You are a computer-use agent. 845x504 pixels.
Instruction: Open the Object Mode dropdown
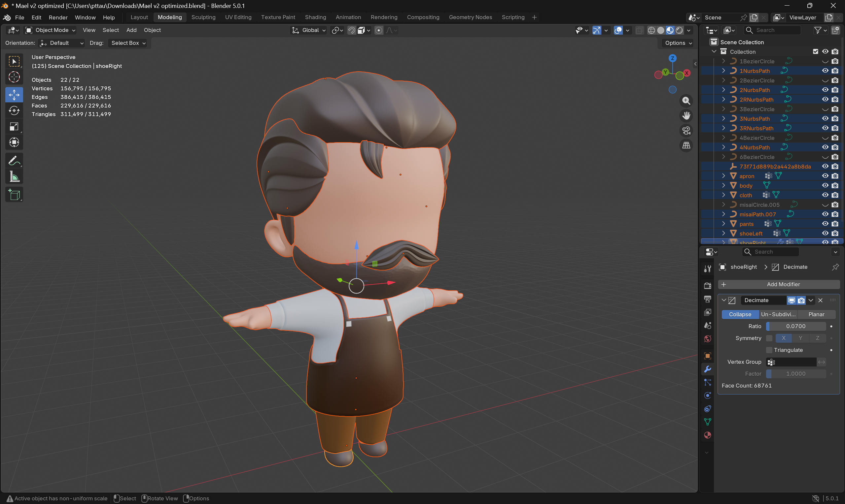(50, 30)
